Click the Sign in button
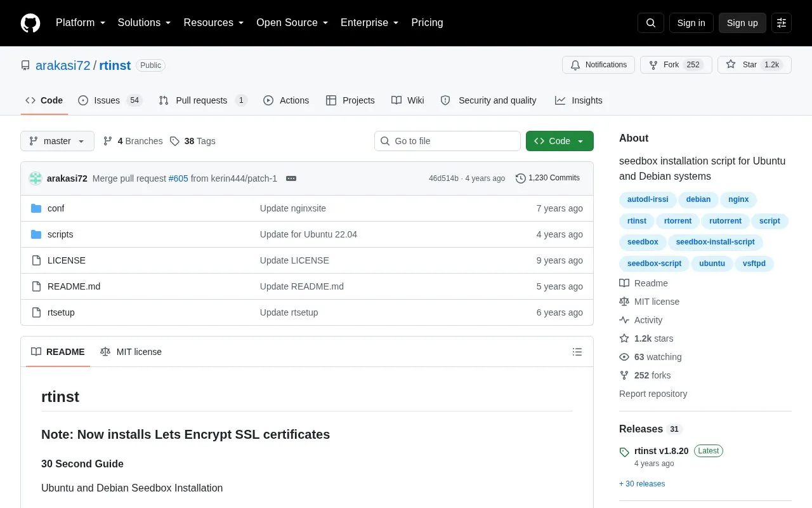 click(x=691, y=23)
